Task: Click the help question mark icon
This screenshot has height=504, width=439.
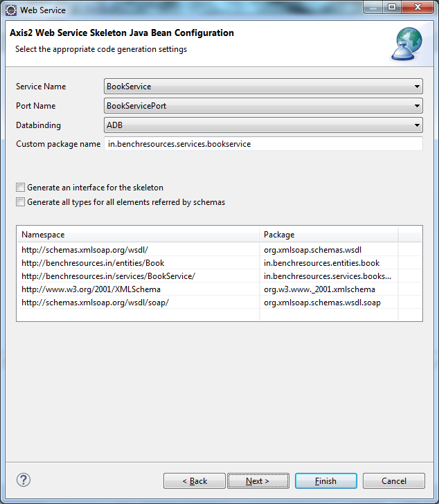Action: pyautogui.click(x=24, y=480)
